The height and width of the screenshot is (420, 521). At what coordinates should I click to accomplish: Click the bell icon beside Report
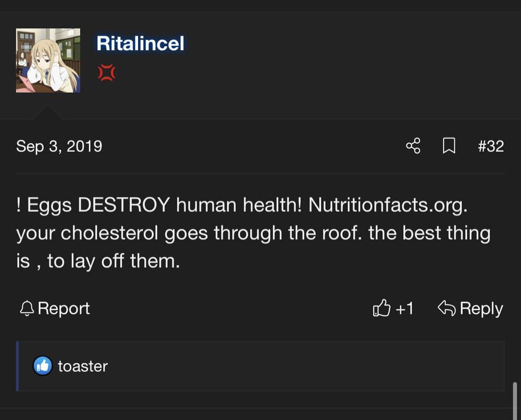point(27,308)
